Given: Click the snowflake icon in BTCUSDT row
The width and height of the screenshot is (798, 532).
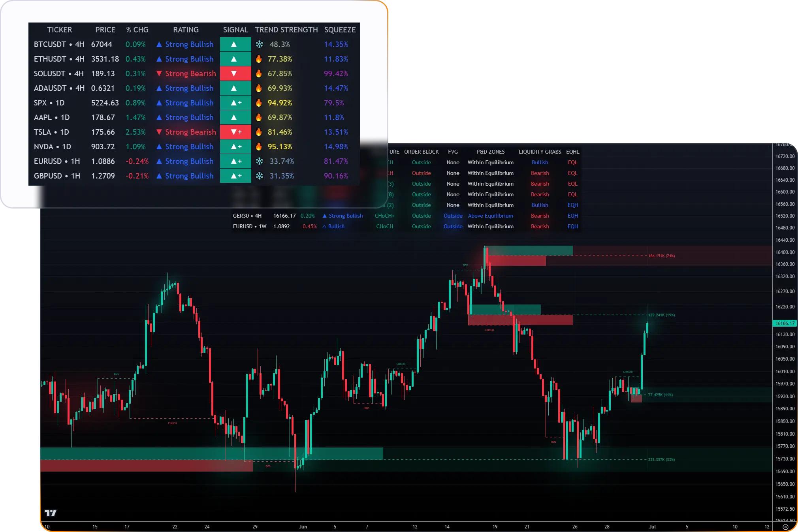Looking at the screenshot, I should tap(259, 44).
